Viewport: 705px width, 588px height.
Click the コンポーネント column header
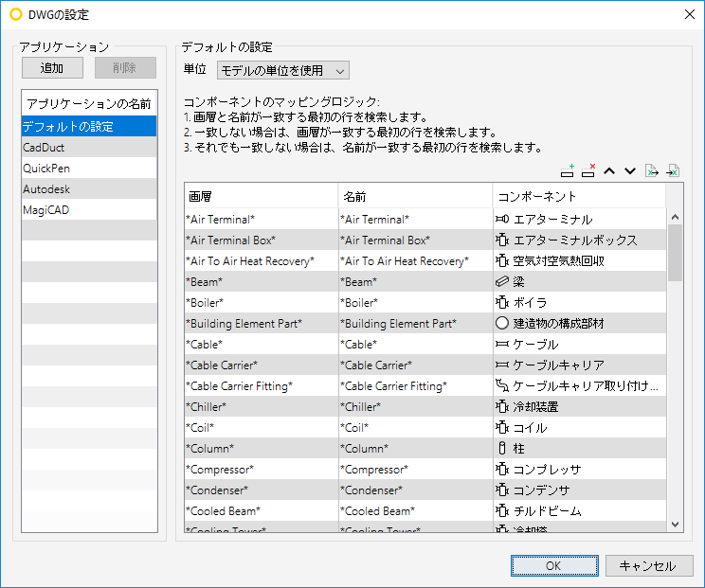coord(579,196)
